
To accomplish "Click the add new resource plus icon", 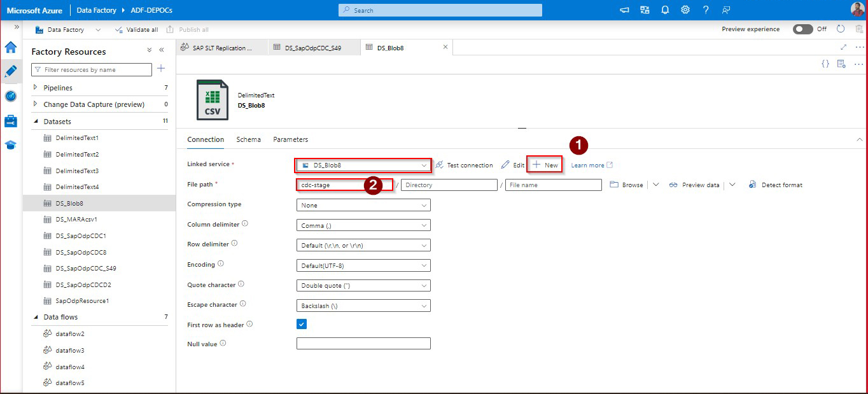I will pos(161,69).
